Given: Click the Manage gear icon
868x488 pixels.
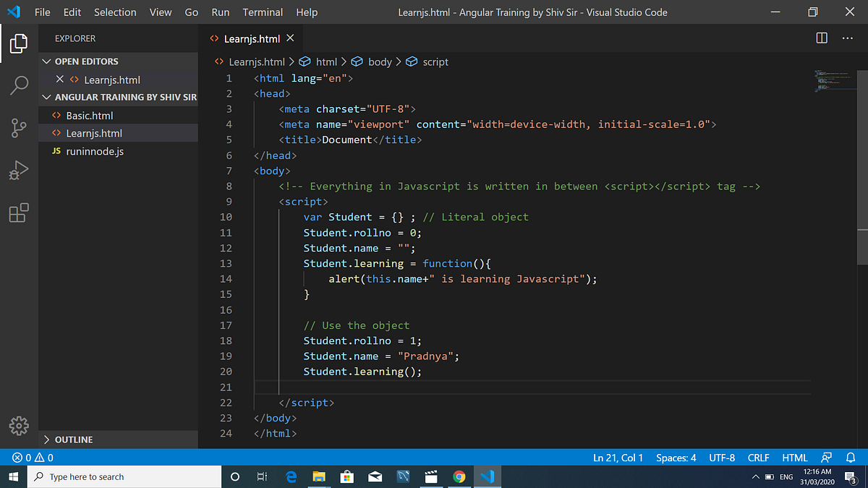Looking at the screenshot, I should 19,426.
